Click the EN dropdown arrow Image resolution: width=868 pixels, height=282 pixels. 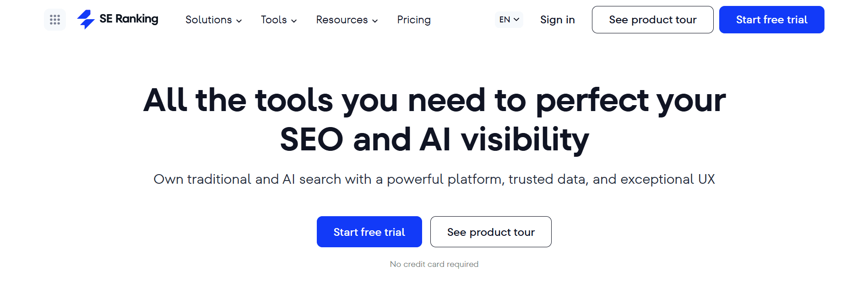point(517,19)
